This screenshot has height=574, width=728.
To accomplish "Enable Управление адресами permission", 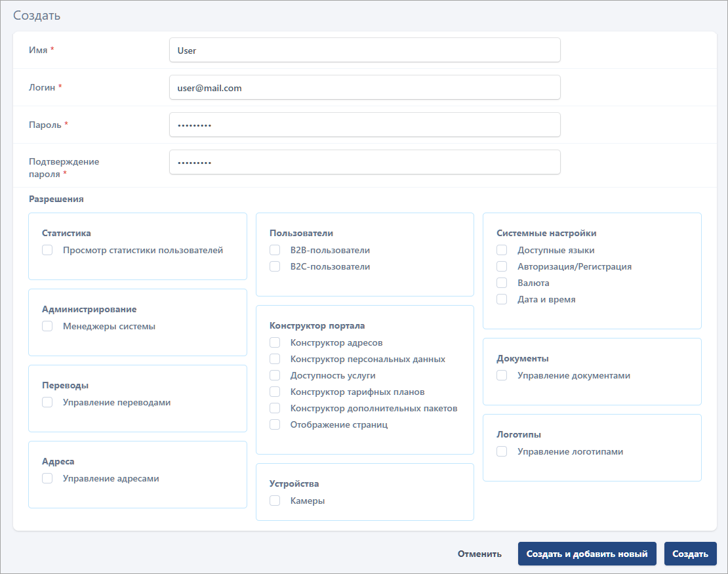I will click(47, 478).
